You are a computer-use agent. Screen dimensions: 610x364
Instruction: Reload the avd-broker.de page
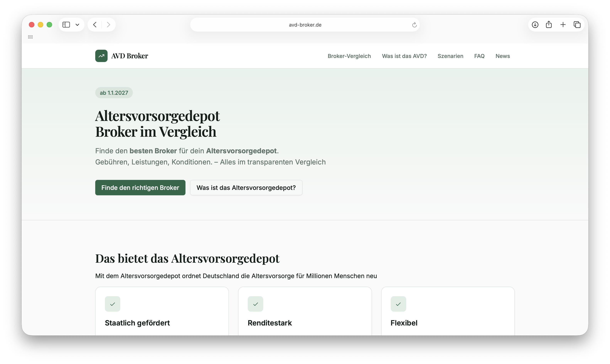pos(414,25)
